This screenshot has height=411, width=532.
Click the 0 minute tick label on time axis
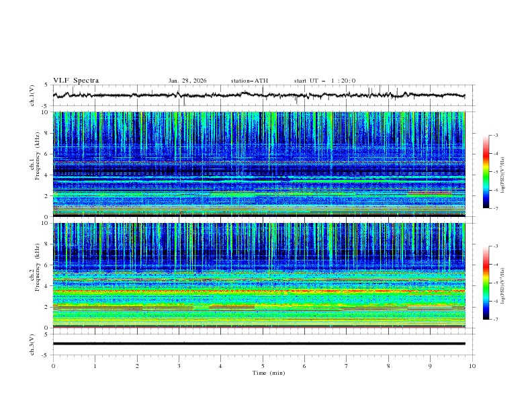tap(54, 366)
